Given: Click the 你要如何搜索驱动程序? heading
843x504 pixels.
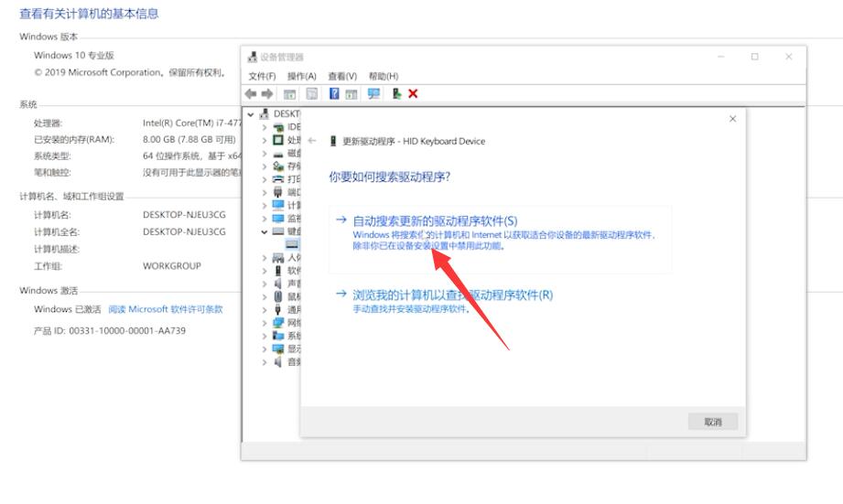Looking at the screenshot, I should tap(390, 177).
